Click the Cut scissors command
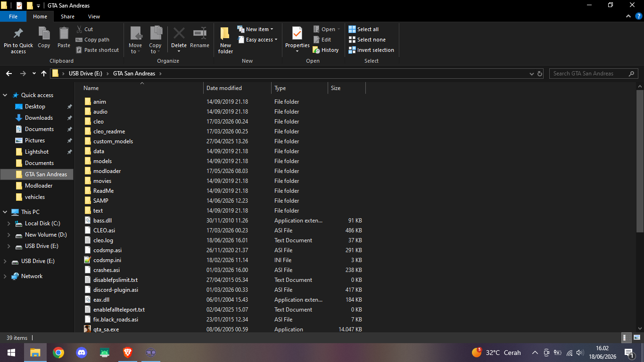 coord(85,29)
